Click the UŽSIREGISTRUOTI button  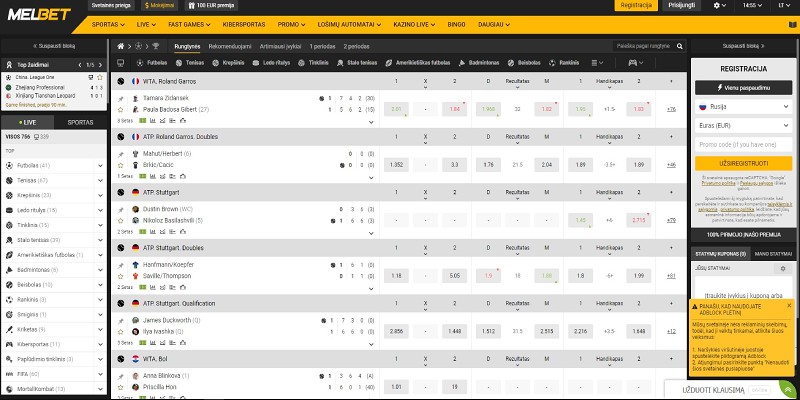pos(742,162)
